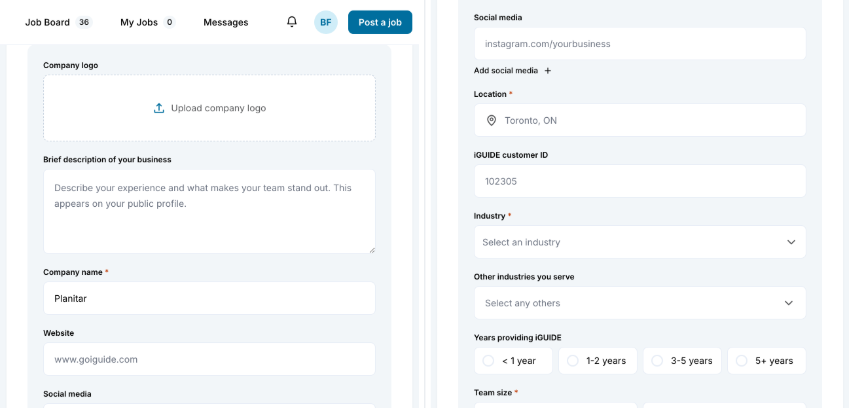849x408 pixels.
Task: Open the notifications bell
Action: (292, 22)
